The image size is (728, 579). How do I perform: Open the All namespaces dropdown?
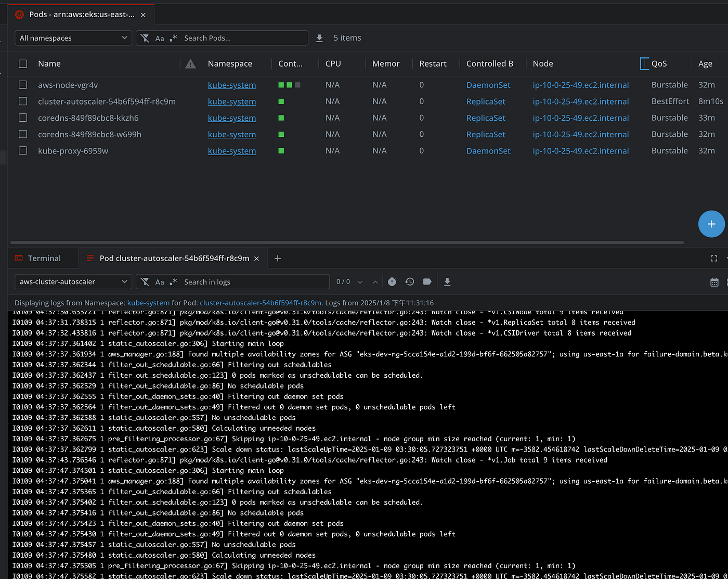(x=73, y=38)
